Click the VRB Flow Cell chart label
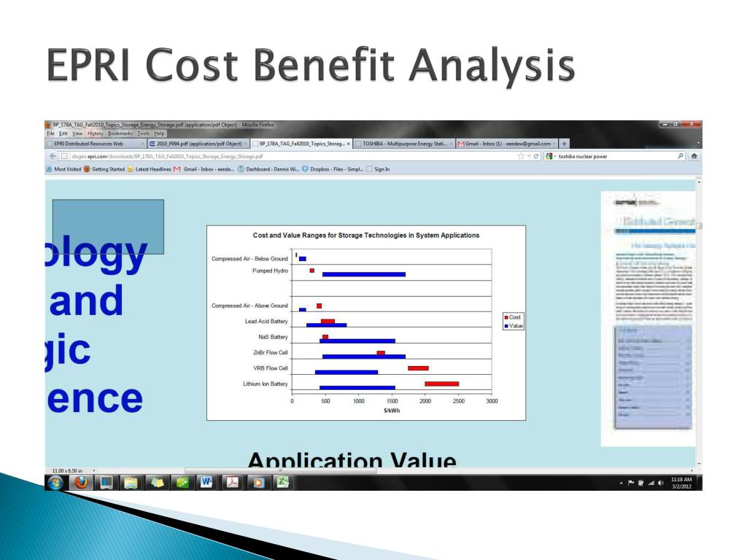This screenshot has width=747, height=560. (x=271, y=368)
